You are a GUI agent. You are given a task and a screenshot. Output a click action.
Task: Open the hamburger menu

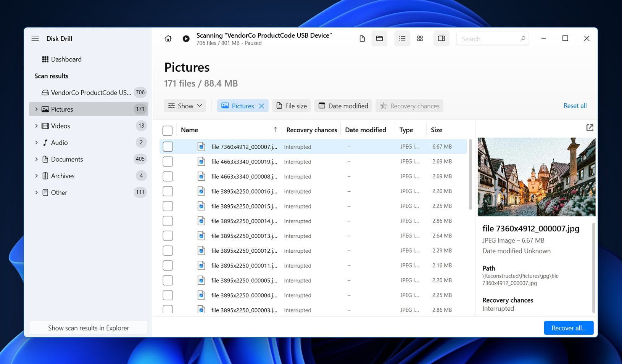point(35,38)
